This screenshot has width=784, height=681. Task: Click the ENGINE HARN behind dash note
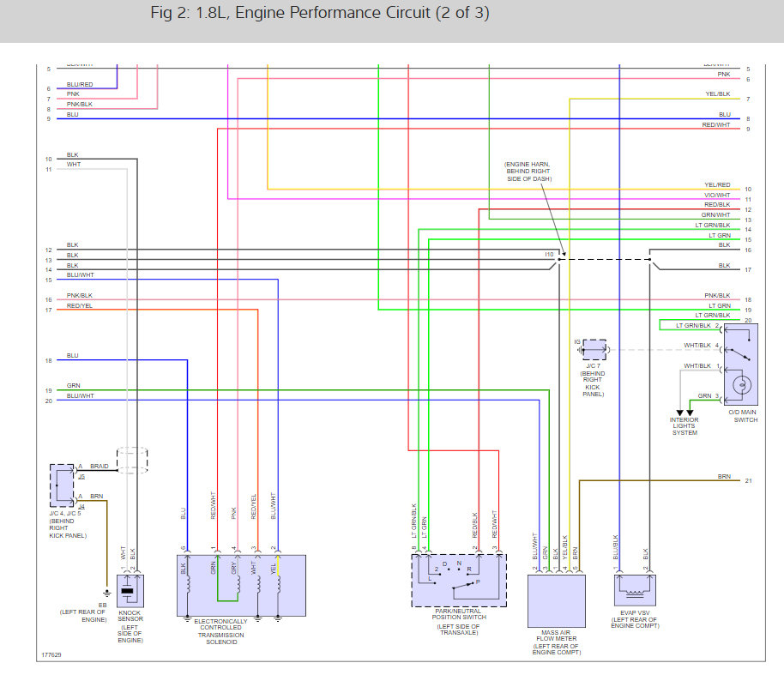[528, 172]
